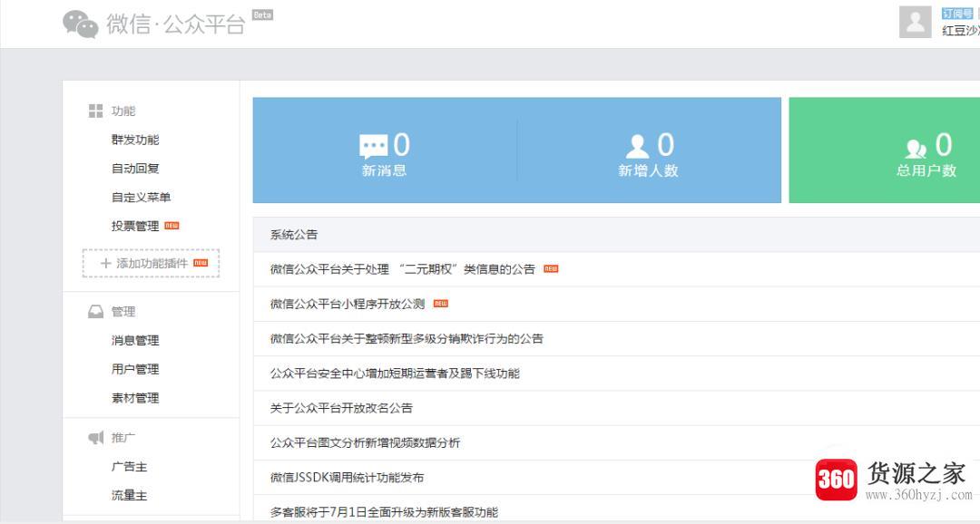This screenshot has height=524, width=980.
Task: Click the Beta badge next to title
Action: point(262,15)
